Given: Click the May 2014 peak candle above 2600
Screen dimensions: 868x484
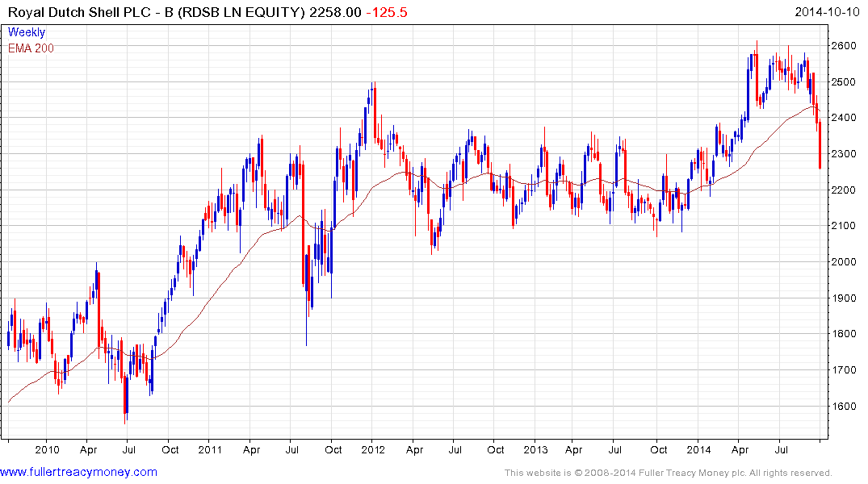Looking at the screenshot, I should click(757, 72).
